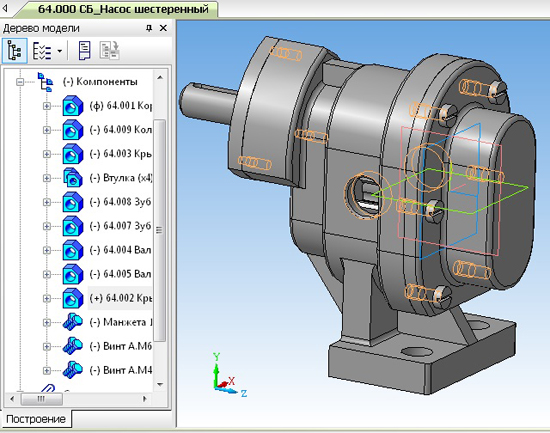
Task: Switch to the Построение tab
Action: point(36,419)
